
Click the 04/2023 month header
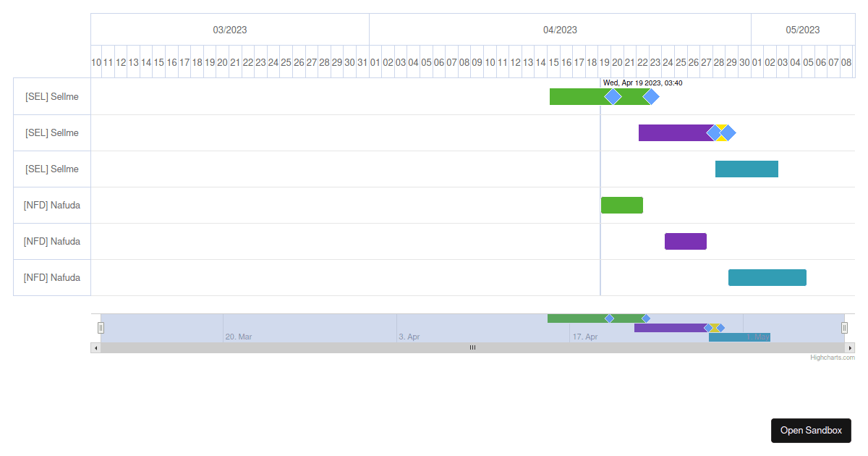coord(560,29)
